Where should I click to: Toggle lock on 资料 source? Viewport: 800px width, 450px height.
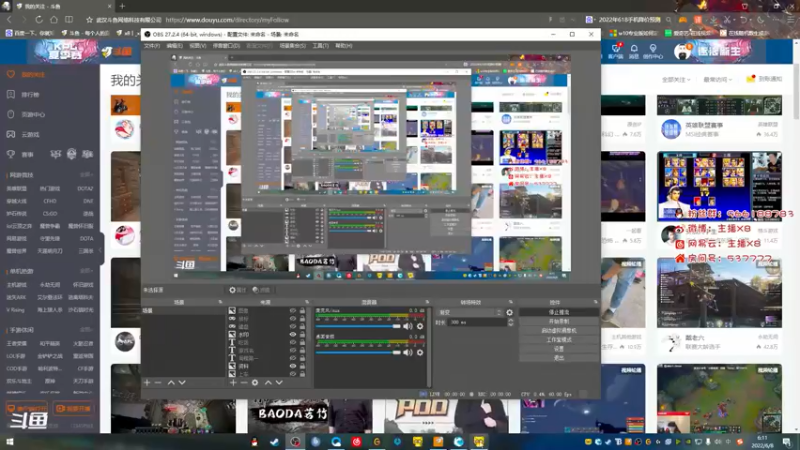[x=302, y=366]
